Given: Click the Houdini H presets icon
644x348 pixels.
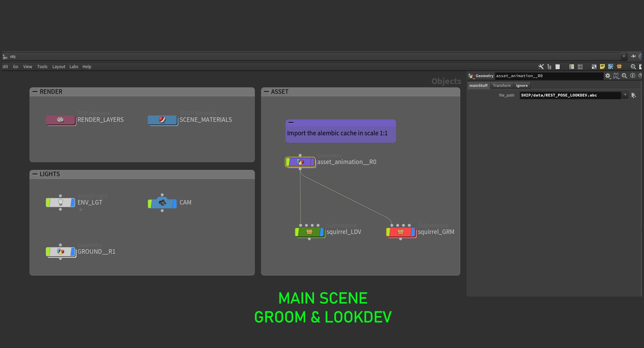Looking at the screenshot, I should tap(616, 76).
